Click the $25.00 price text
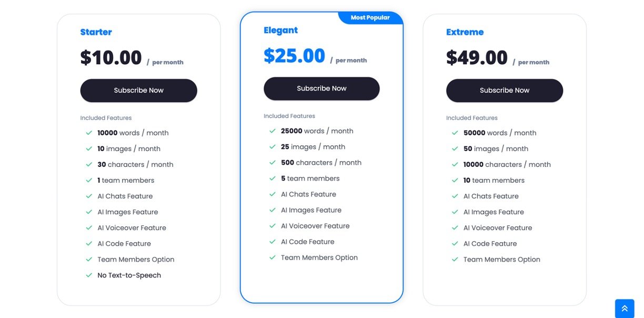644x318 pixels. 294,56
